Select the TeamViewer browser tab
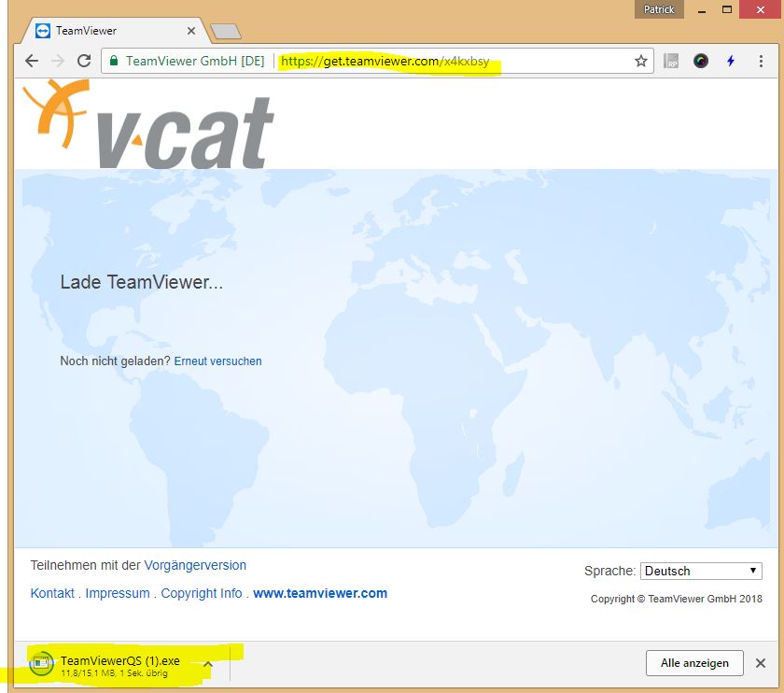The width and height of the screenshot is (784, 693). (112, 31)
